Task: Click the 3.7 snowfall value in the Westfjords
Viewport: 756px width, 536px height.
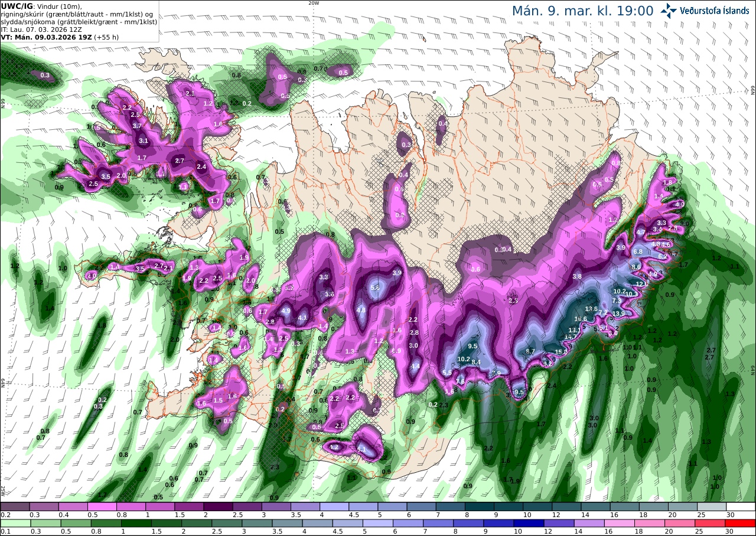Action: coord(137,126)
